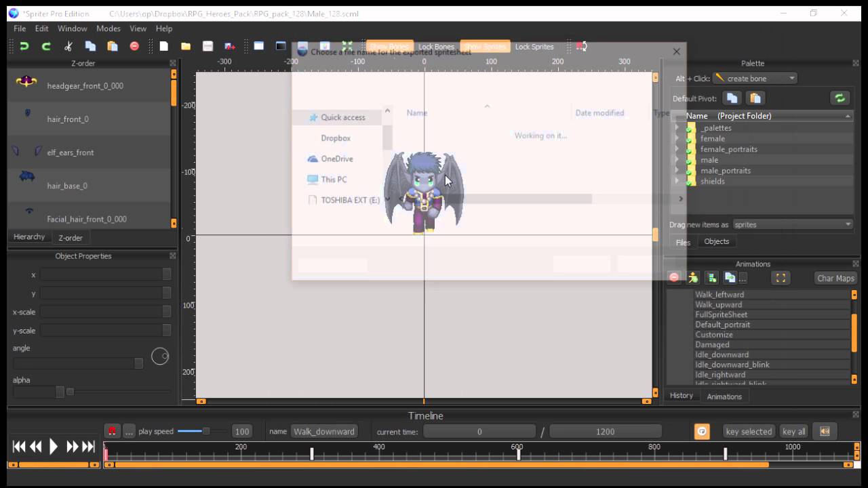Click the animation name field Walk_downward
The width and height of the screenshot is (868, 488).
(x=324, y=431)
